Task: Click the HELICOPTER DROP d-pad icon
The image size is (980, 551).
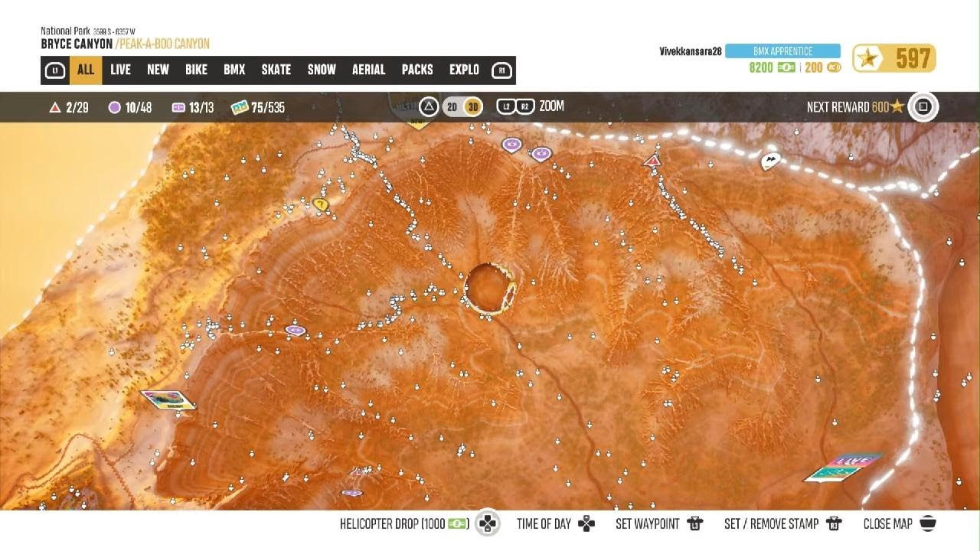Action: [x=488, y=524]
